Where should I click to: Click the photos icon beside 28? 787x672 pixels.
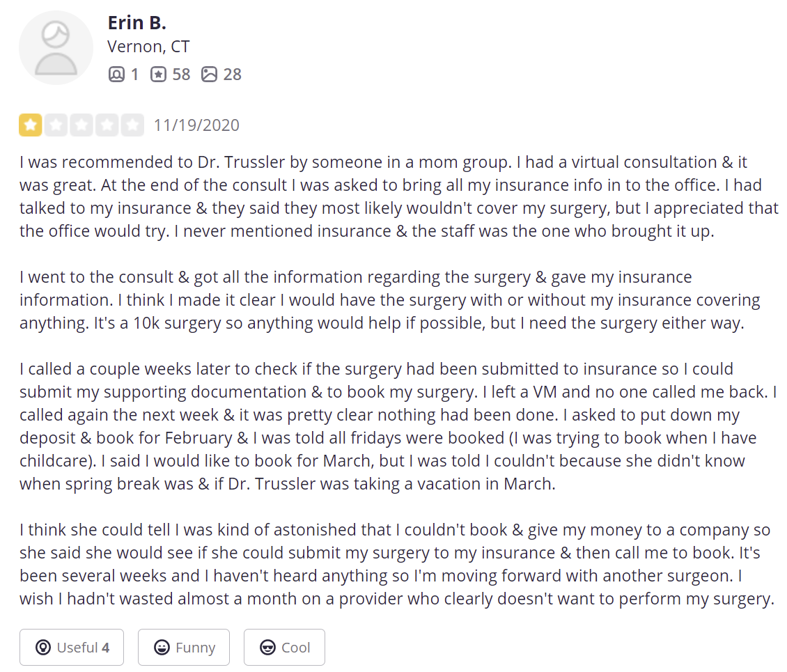209,74
